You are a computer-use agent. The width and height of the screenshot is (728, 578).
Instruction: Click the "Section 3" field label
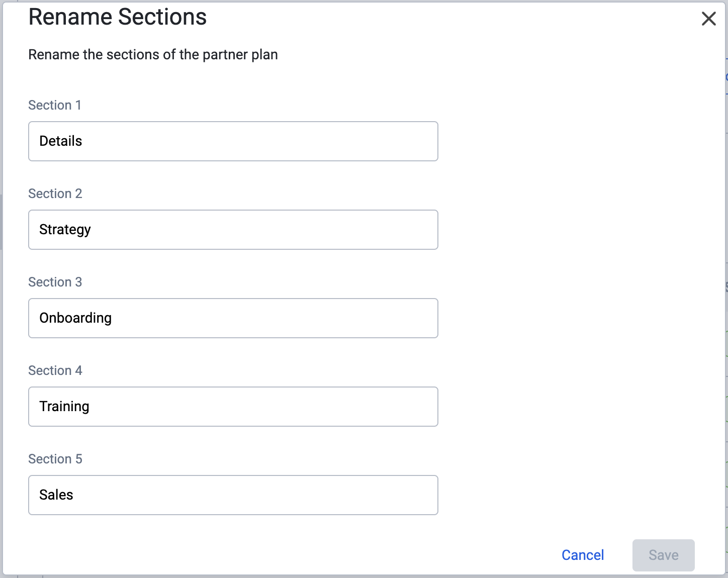click(55, 282)
